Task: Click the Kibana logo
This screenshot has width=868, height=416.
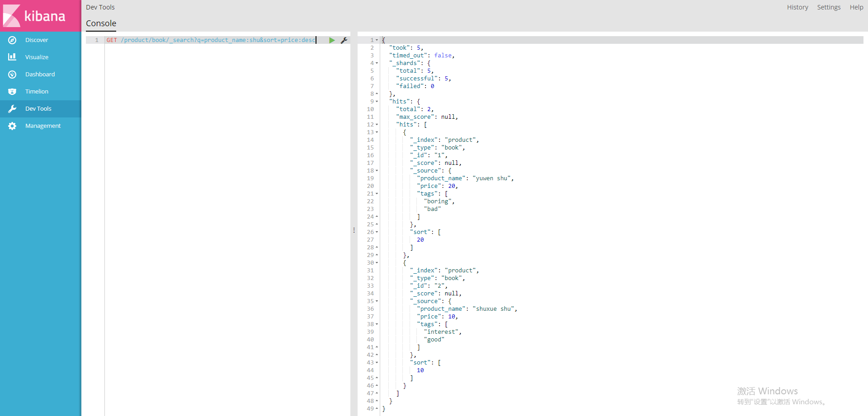Action: pos(34,16)
